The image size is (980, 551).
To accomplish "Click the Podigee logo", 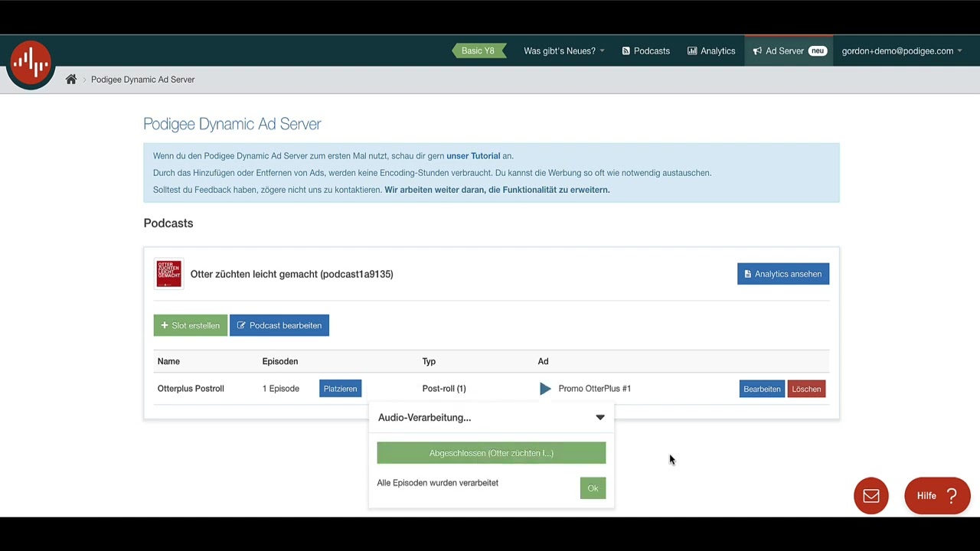I will pyautogui.click(x=31, y=63).
